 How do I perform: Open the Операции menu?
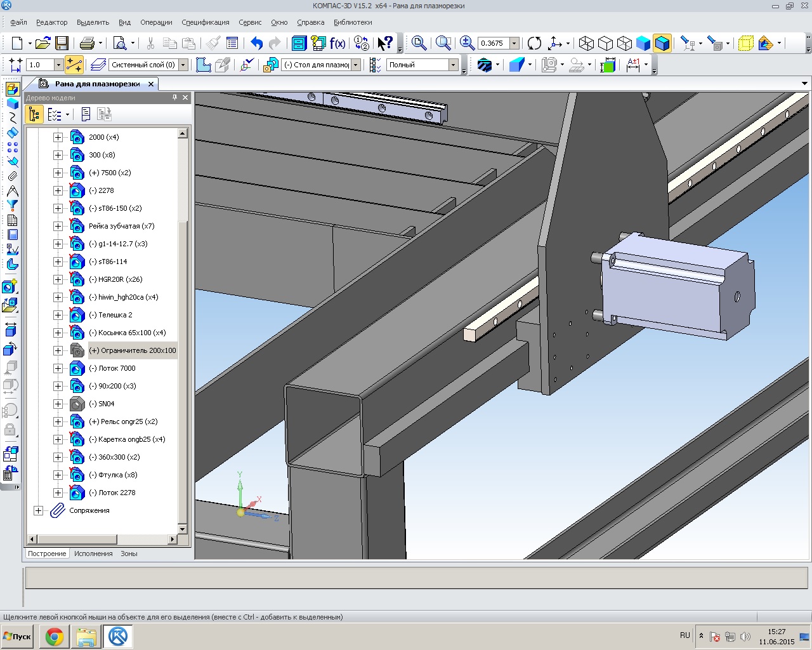156,22
